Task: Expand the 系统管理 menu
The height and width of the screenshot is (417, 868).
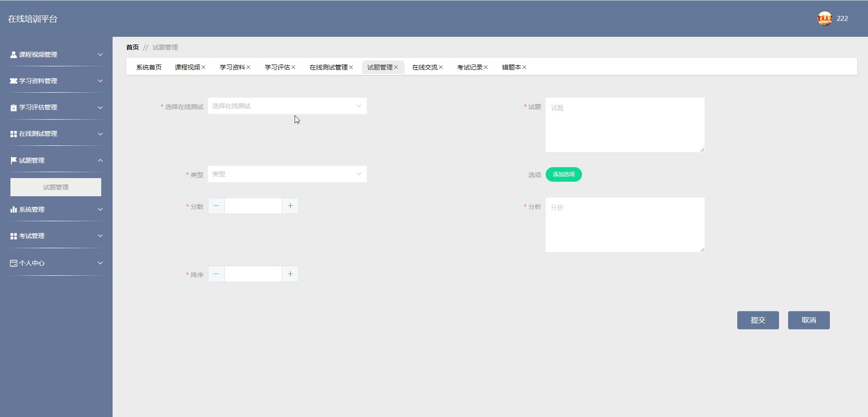Action: 100,209
